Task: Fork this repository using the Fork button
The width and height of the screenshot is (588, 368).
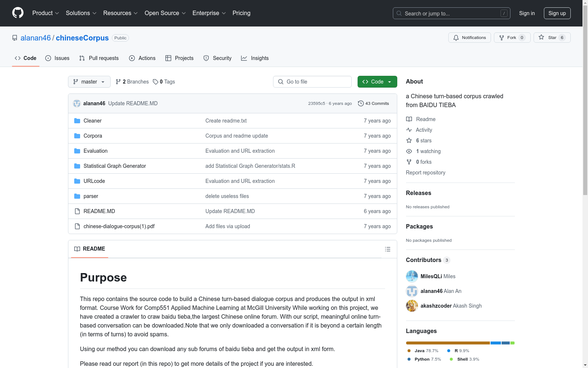Action: 512,38
